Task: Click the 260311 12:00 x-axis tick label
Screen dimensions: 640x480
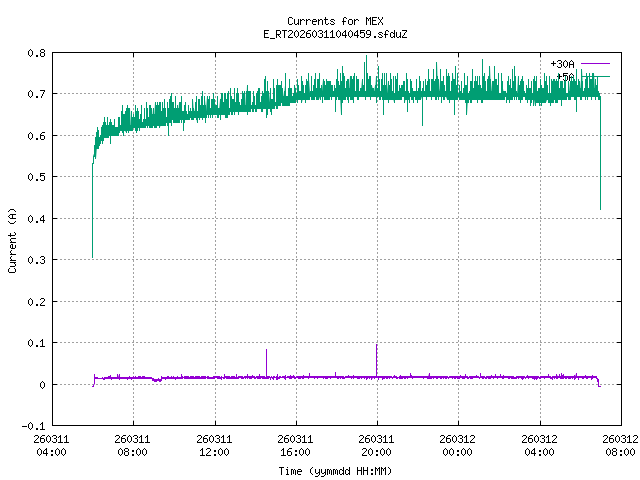Action: (214, 444)
